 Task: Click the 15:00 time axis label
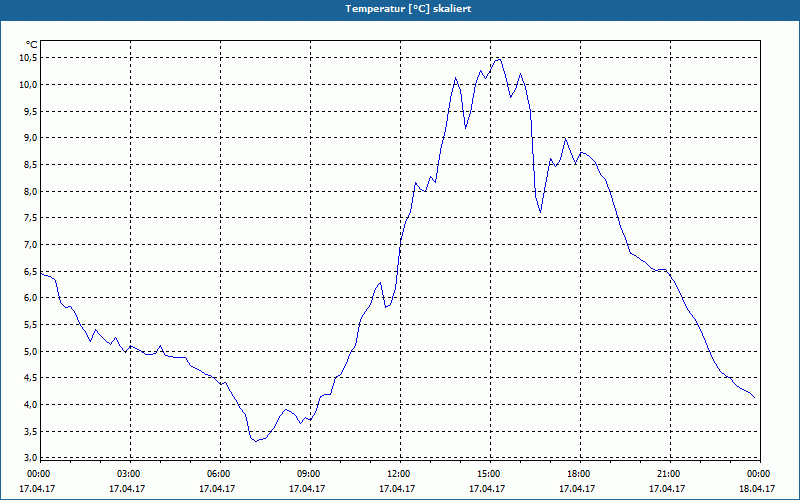pyautogui.click(x=490, y=474)
